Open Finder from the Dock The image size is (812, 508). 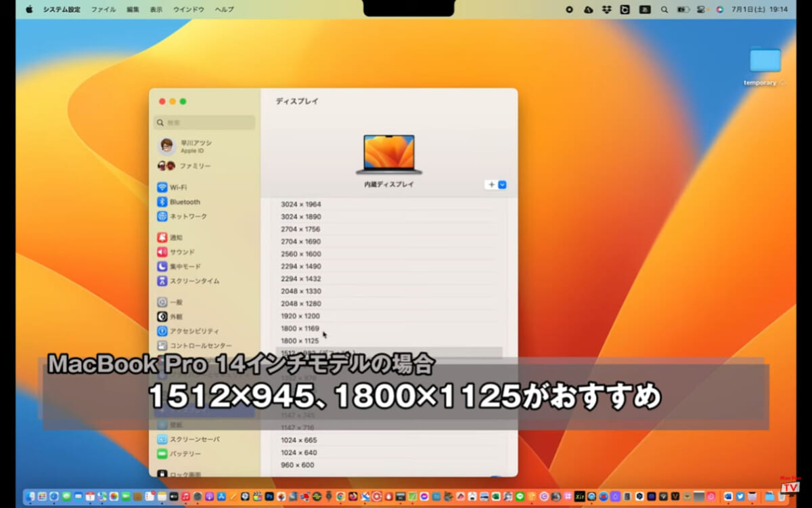coord(30,496)
